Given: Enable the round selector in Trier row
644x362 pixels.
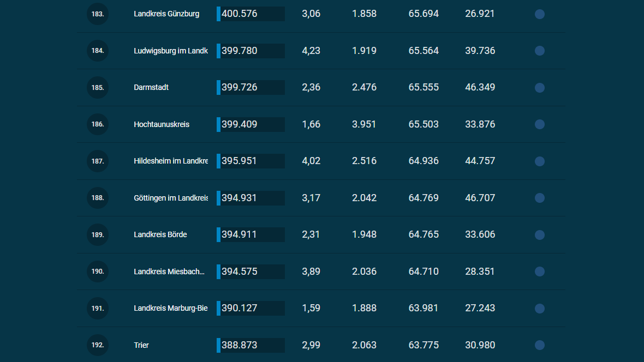Looking at the screenshot, I should pyautogui.click(x=539, y=345).
